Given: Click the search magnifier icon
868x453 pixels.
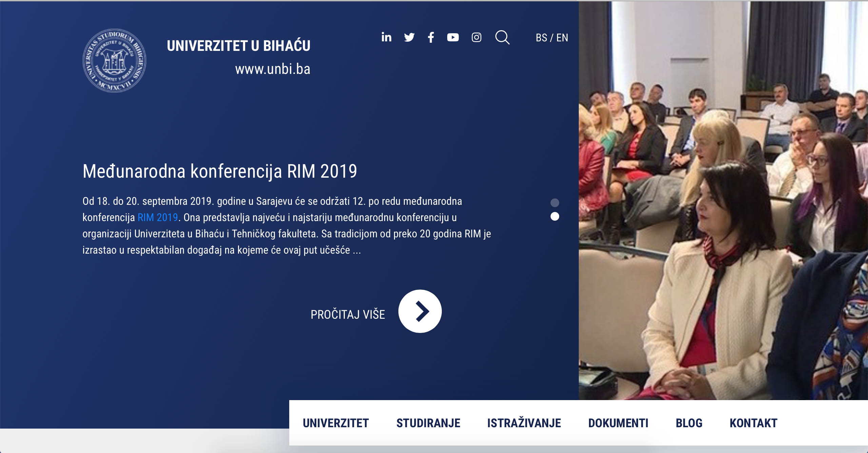Looking at the screenshot, I should tap(502, 37).
